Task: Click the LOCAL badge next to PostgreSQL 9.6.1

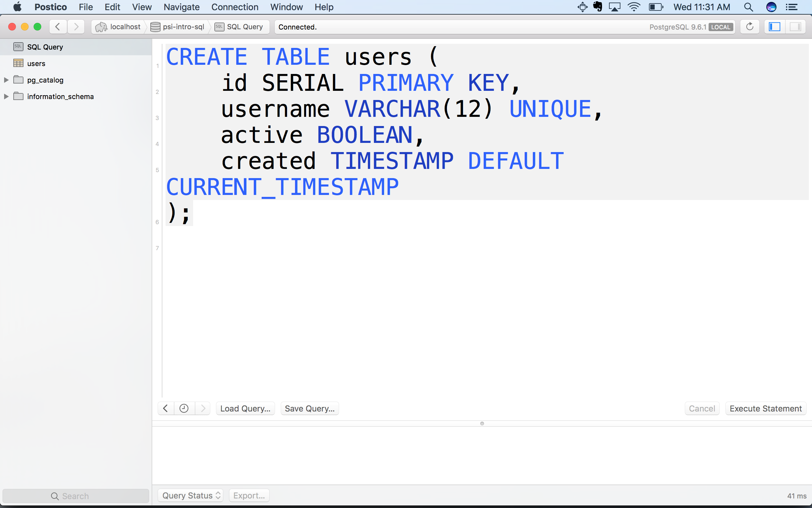Action: pyautogui.click(x=720, y=27)
